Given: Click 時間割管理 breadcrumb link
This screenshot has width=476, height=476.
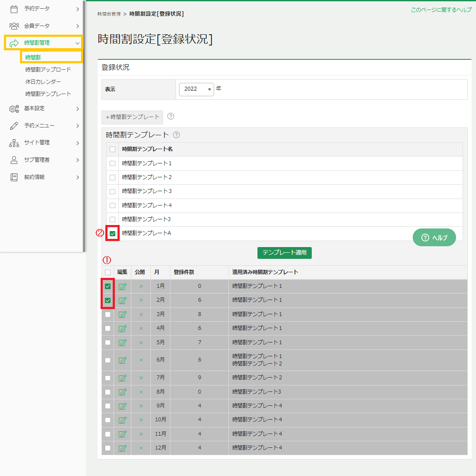Looking at the screenshot, I should point(109,14).
